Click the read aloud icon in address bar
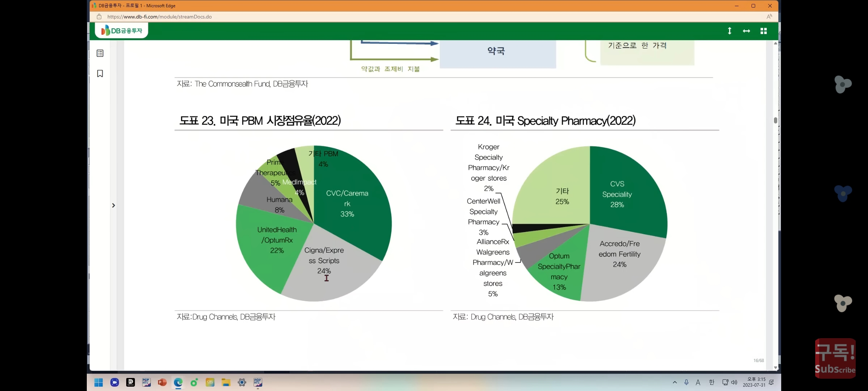This screenshot has width=868, height=391. pos(769,17)
